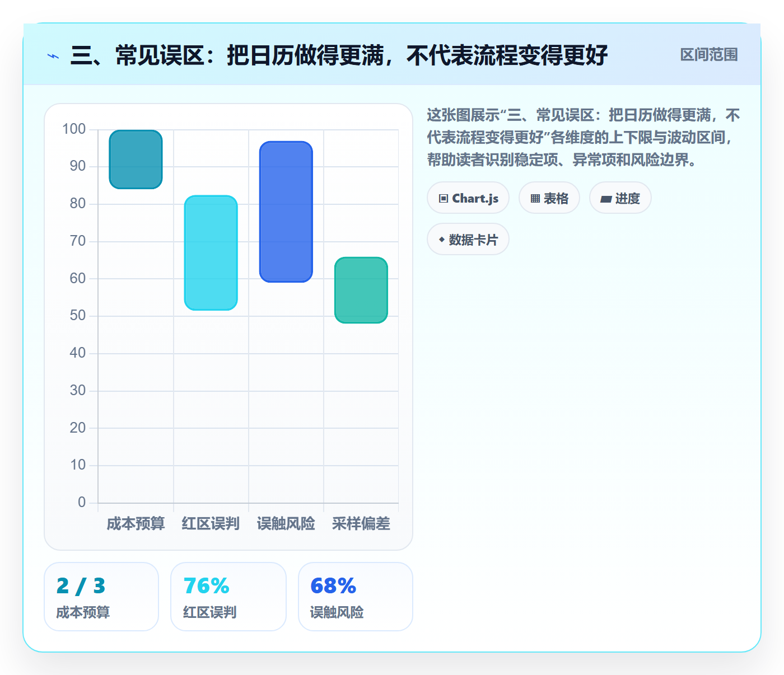Click the 红区误判 cyan range bar

click(x=211, y=253)
